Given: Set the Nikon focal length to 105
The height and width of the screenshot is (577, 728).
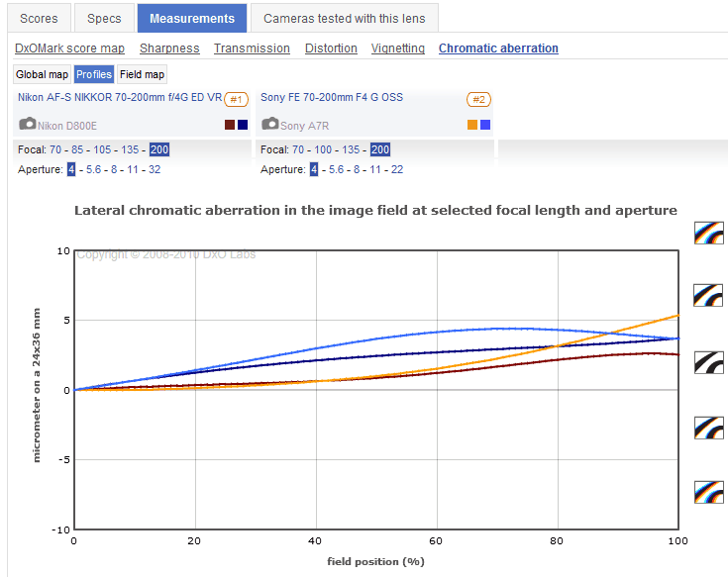Looking at the screenshot, I should (x=103, y=149).
